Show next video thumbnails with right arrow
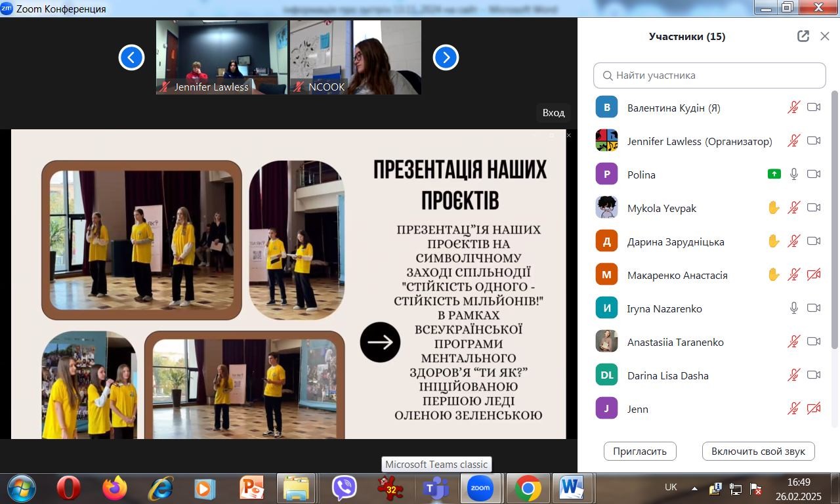The height and width of the screenshot is (504, 840). (x=446, y=58)
